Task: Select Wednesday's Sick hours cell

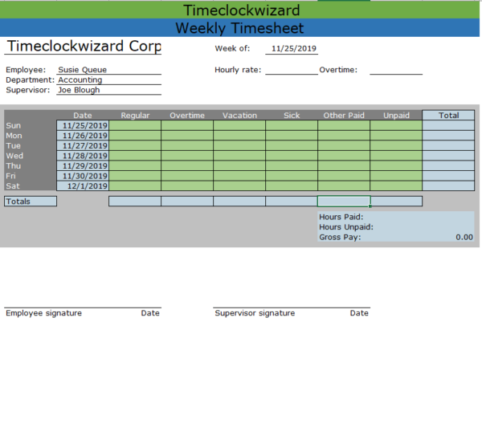Action: tap(292, 156)
